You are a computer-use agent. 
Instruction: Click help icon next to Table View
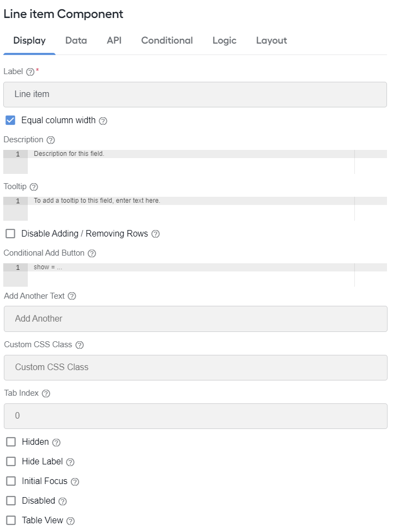[70, 521]
